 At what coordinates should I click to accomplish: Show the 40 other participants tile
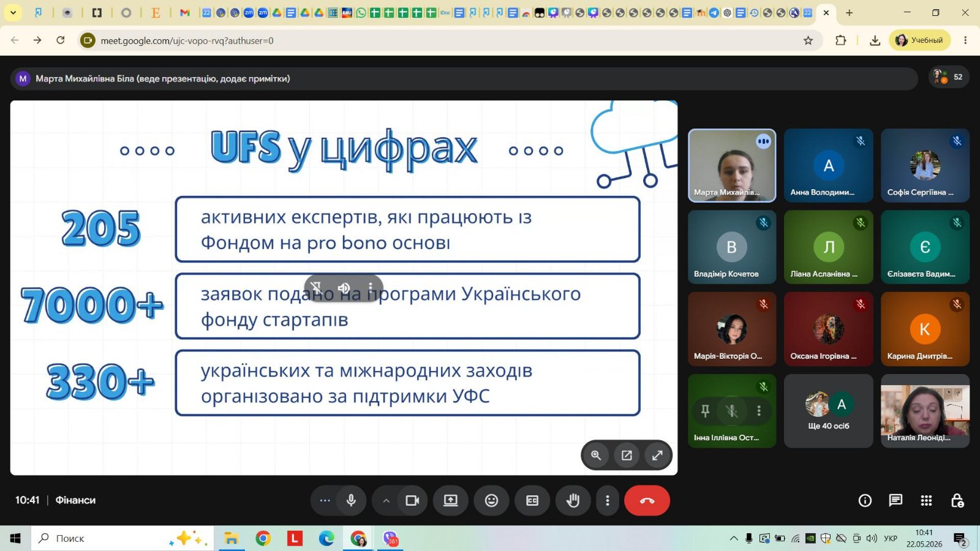pos(829,411)
